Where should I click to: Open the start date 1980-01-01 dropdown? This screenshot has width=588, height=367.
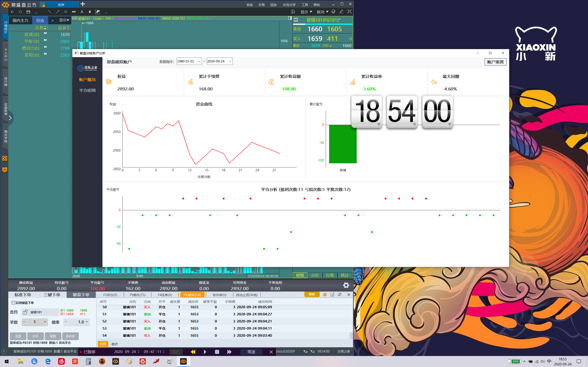tap(199, 61)
